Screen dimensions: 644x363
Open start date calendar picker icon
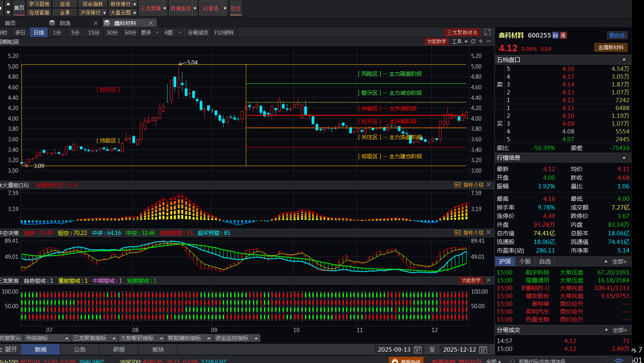pyautogui.click(x=418, y=350)
